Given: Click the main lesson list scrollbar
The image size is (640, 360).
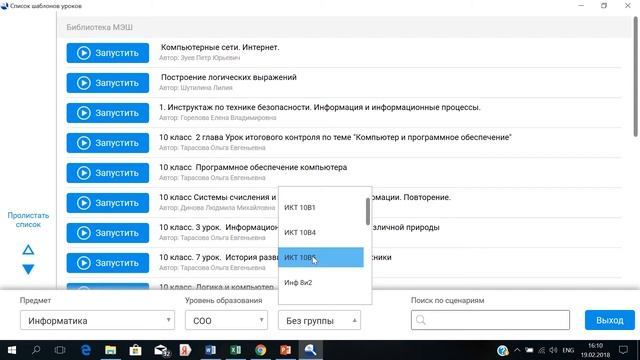Looking at the screenshot, I should click(x=636, y=77).
